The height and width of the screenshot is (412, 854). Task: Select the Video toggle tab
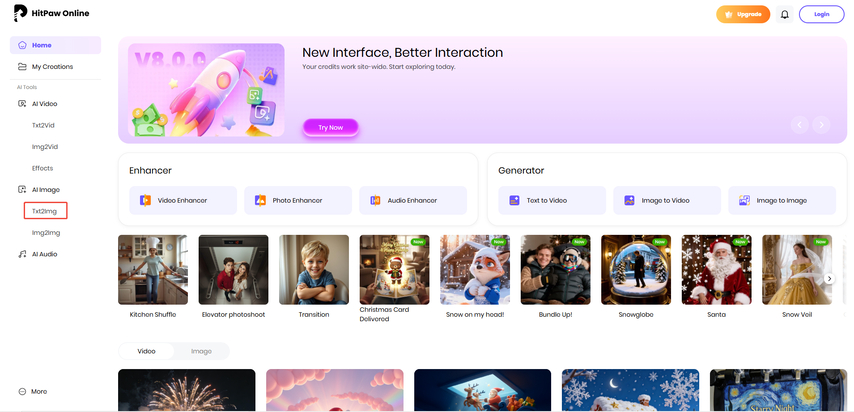coord(146,351)
